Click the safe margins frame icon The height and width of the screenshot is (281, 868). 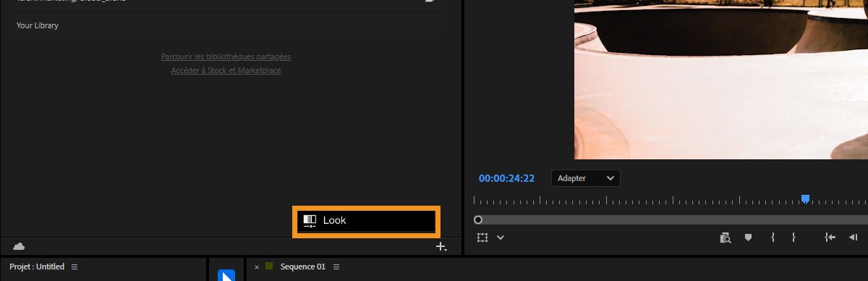483,237
